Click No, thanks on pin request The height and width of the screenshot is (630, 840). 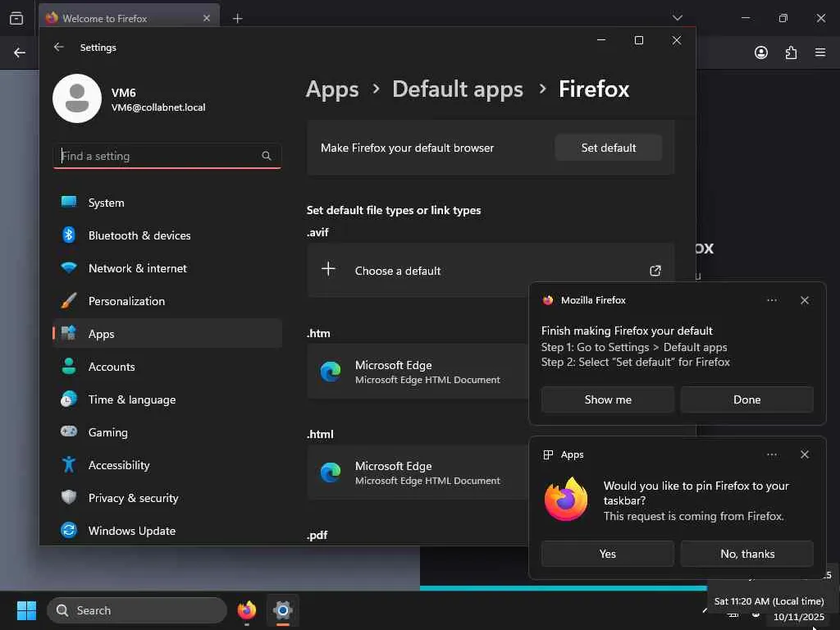746,554
